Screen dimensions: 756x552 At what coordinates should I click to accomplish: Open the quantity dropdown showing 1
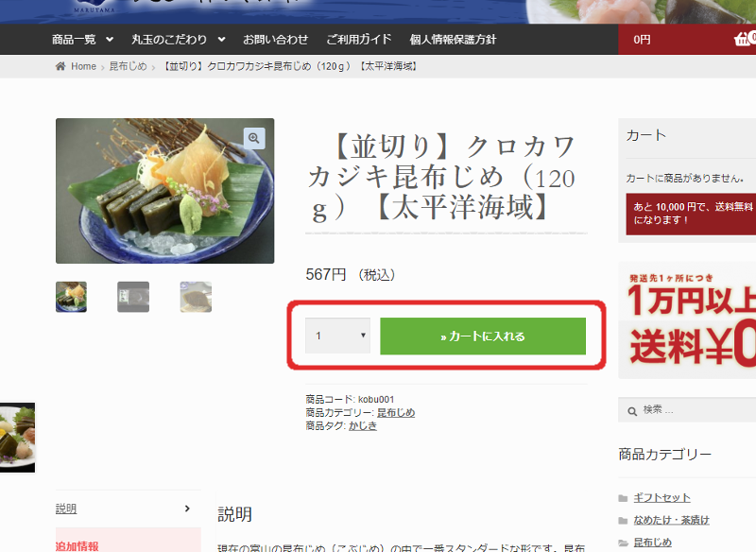tap(337, 336)
